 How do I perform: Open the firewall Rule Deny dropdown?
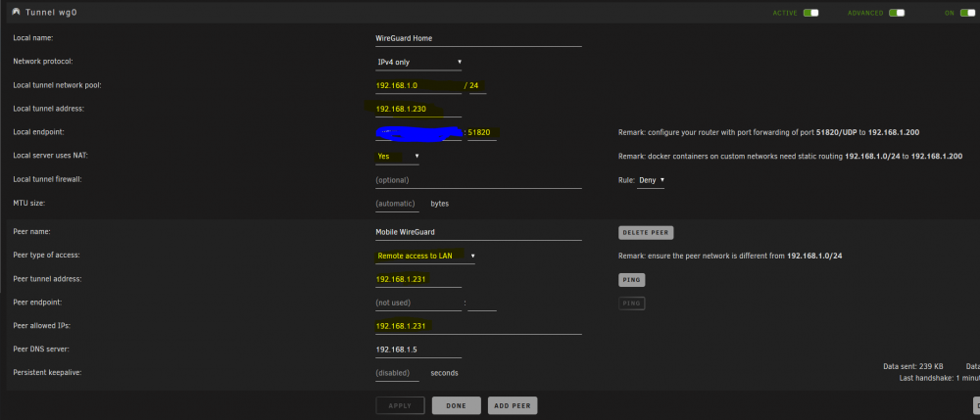coord(651,180)
